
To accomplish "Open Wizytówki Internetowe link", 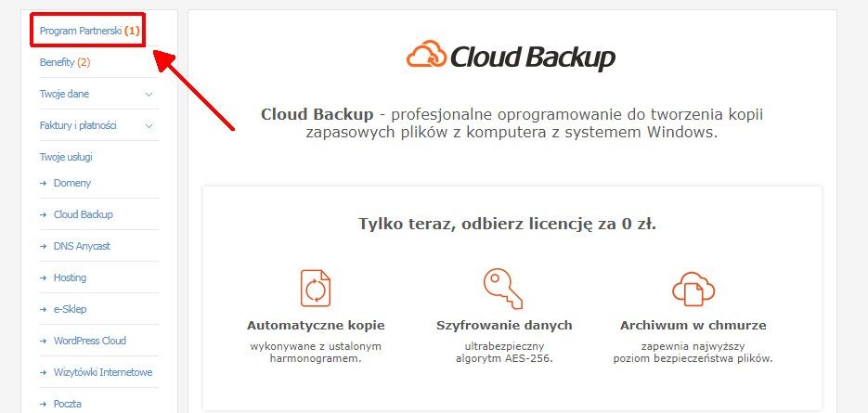I will (103, 372).
